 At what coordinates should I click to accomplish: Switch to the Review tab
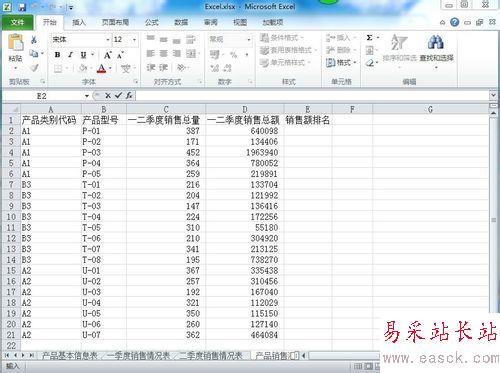[x=211, y=22]
